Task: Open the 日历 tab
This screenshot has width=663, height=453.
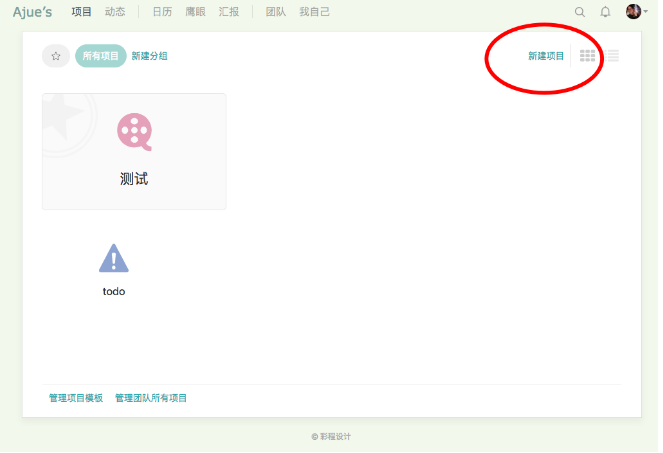Action: click(x=162, y=12)
